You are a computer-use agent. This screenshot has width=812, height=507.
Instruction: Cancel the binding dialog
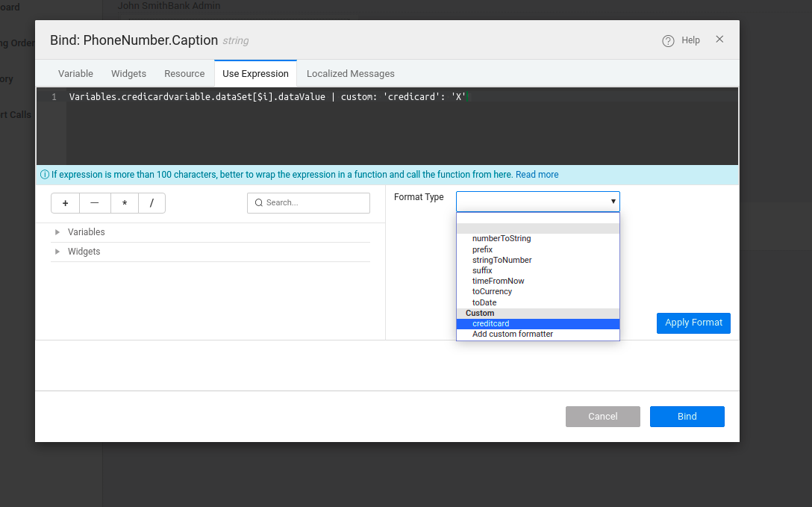coord(602,417)
